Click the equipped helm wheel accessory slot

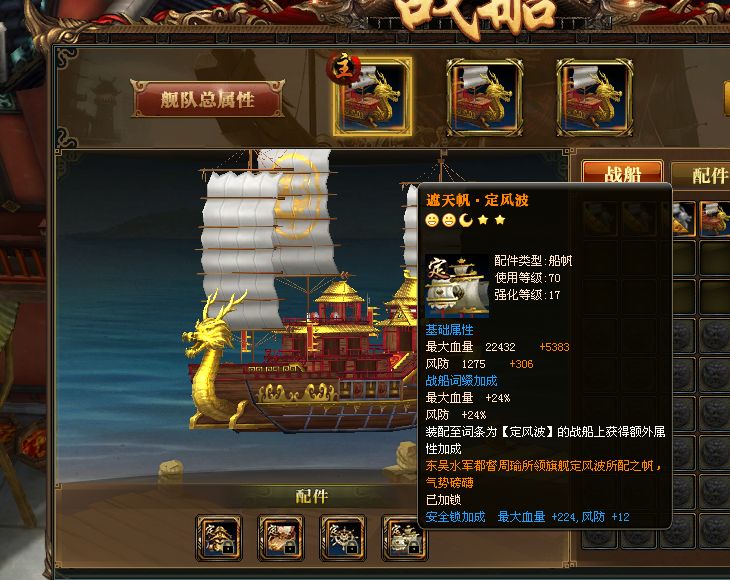point(343,538)
